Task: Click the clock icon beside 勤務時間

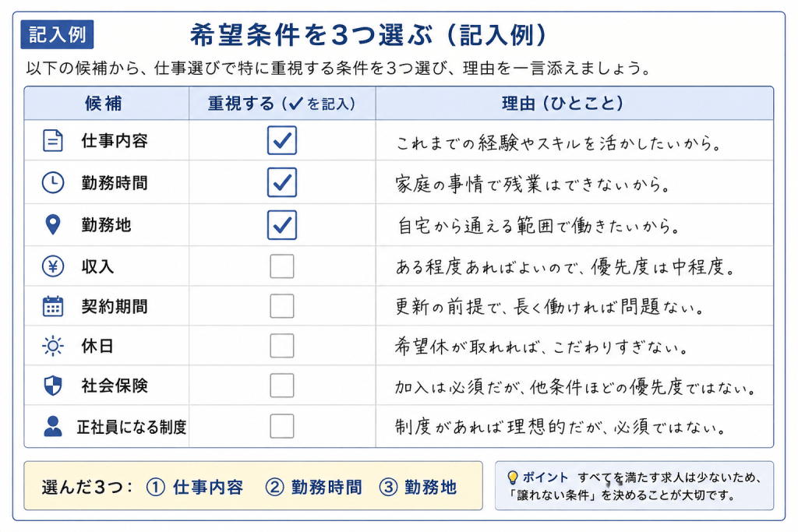Action: [53, 182]
